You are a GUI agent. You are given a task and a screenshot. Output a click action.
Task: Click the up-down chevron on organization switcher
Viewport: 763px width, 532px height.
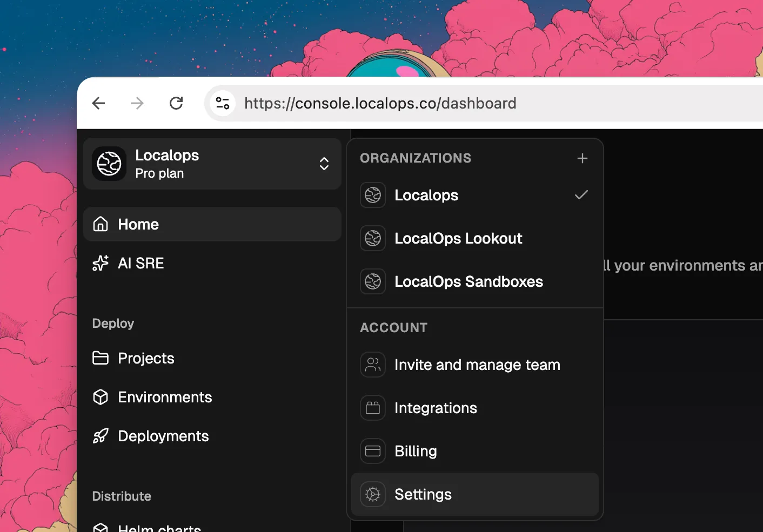point(324,164)
